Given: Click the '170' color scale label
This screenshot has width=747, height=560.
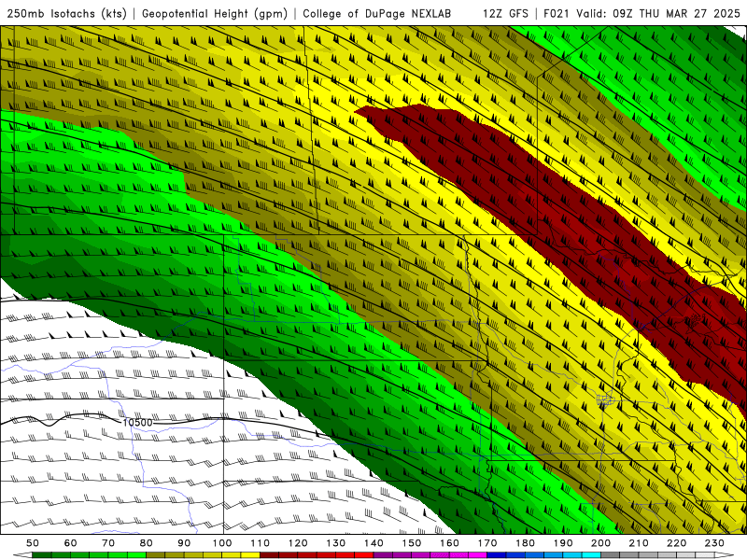Looking at the screenshot, I should 487,543.
